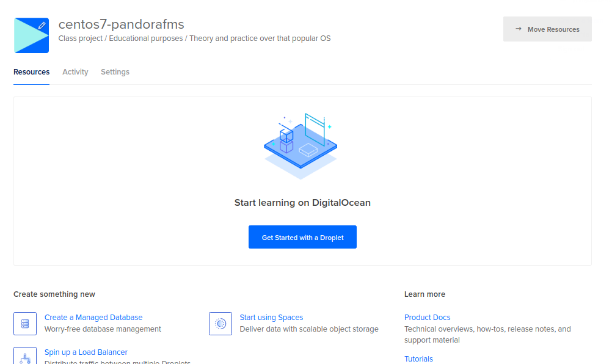Visit the Product Docs link

point(427,318)
